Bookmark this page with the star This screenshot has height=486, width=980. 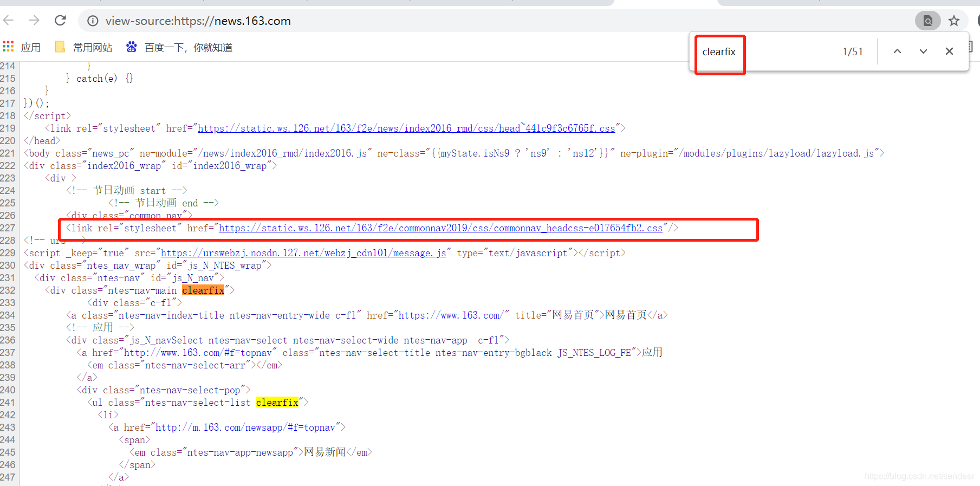pos(954,21)
